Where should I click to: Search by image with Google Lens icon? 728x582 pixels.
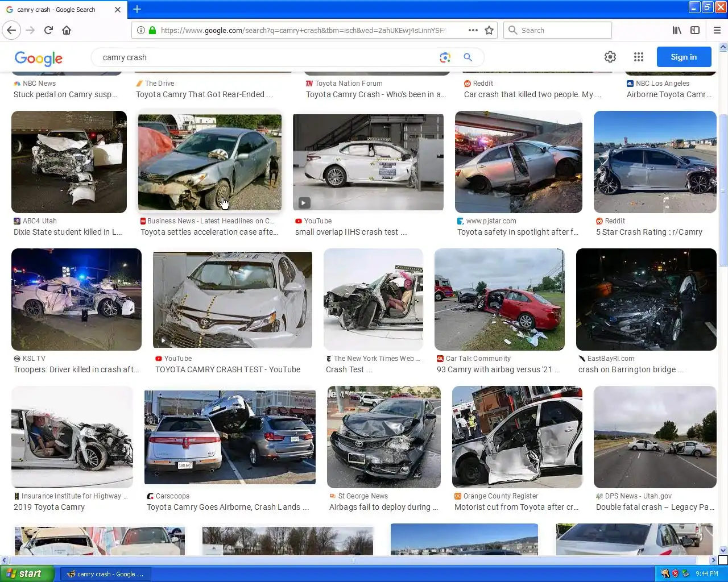coord(445,57)
